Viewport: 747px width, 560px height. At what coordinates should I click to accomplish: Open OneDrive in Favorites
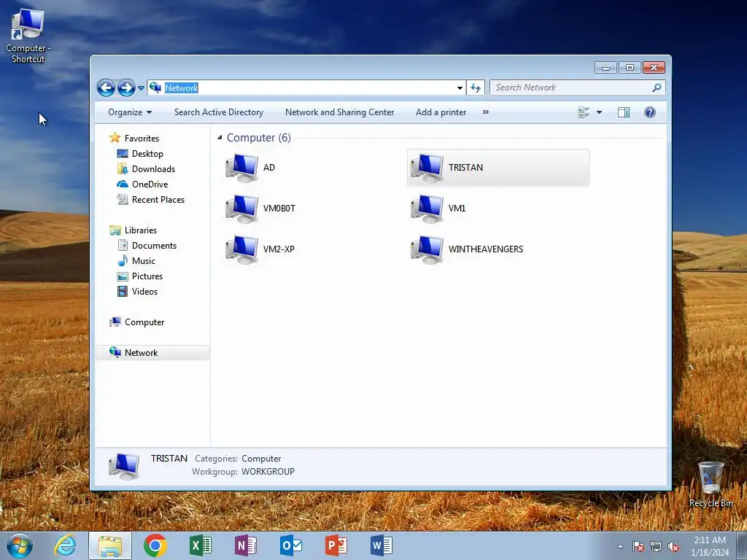coord(150,184)
